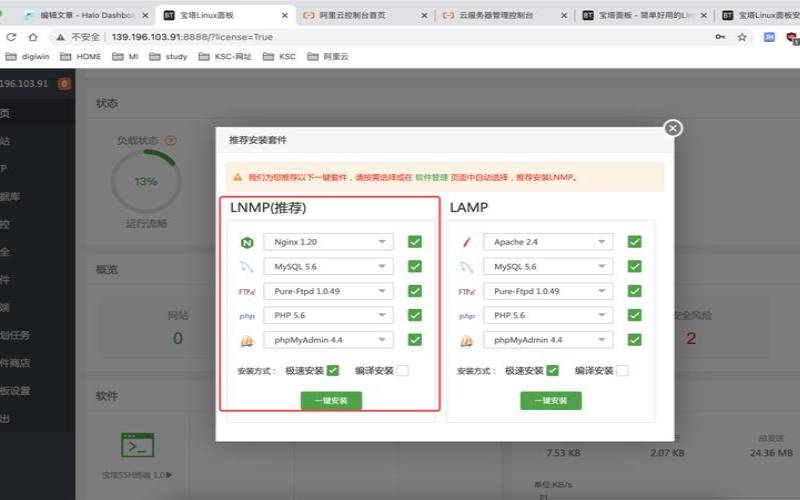
Task: Click 一键安装 button under LAMP
Action: pyautogui.click(x=551, y=401)
